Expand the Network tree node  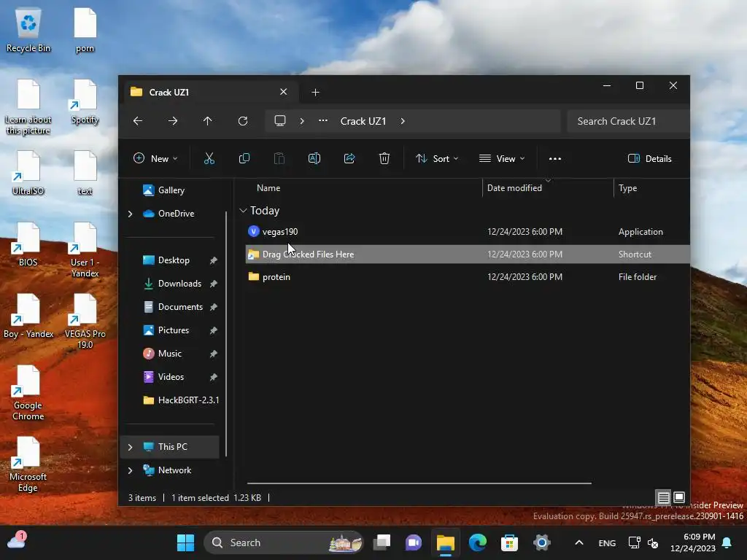click(x=130, y=470)
